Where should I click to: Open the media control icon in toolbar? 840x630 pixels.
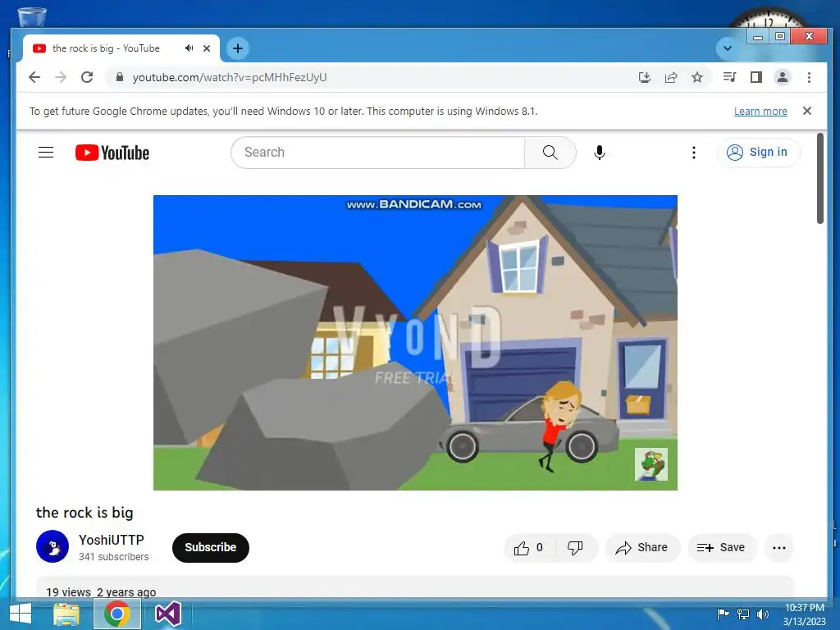729,77
